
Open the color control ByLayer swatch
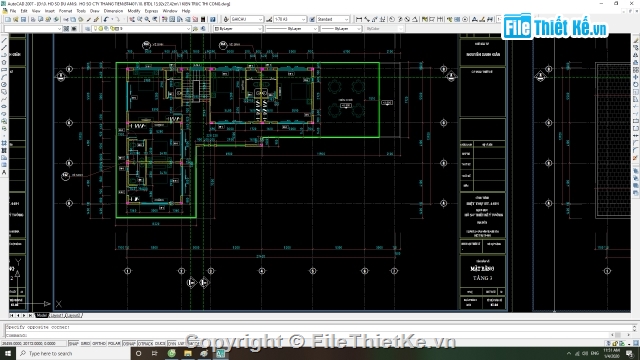click(238, 29)
